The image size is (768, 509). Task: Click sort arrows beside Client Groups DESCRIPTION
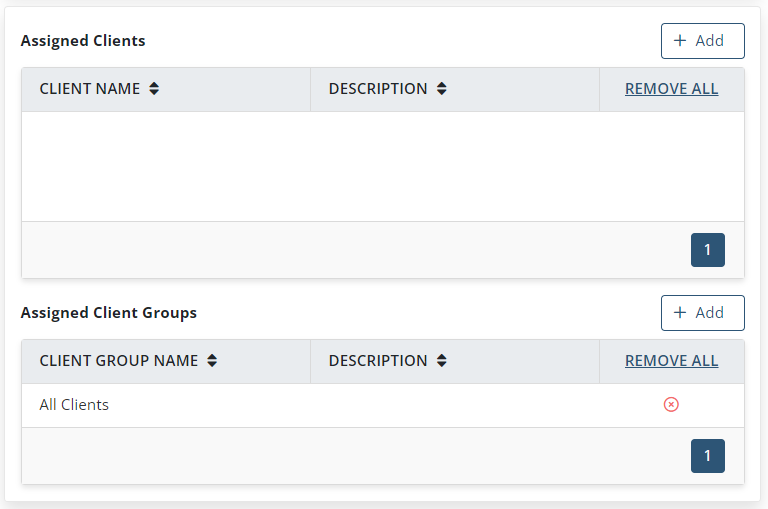441,361
